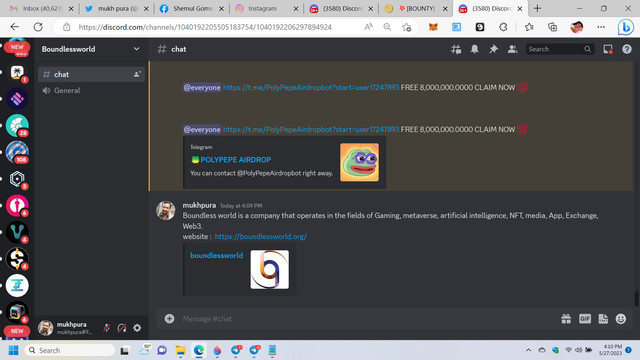The width and height of the screenshot is (640, 360).
Task: Click the chat scrollbar
Action: tap(636, 298)
